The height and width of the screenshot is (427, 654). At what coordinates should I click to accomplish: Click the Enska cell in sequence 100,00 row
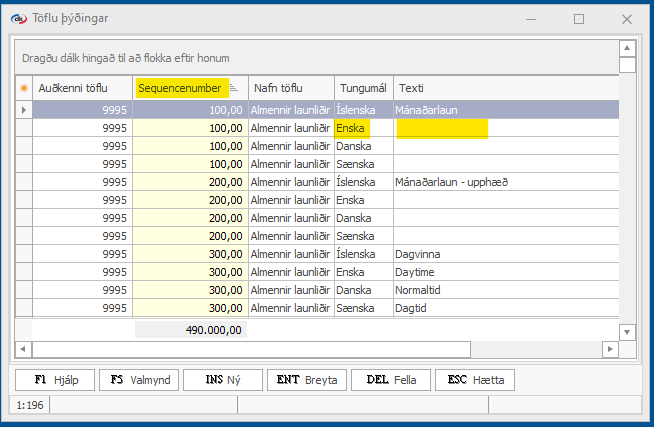(x=364, y=128)
